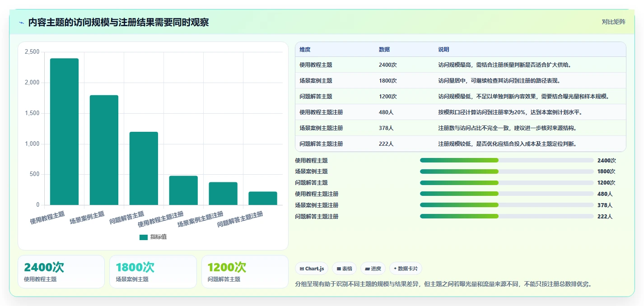Click the 使用教程主题 bar in the chart
This screenshot has width=644, height=306.
point(64,132)
